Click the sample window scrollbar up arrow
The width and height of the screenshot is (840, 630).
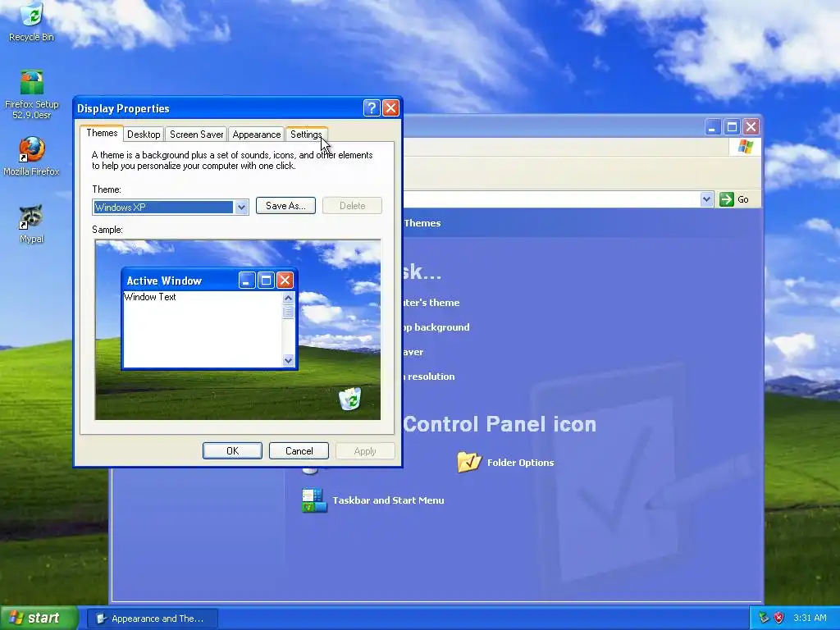288,298
